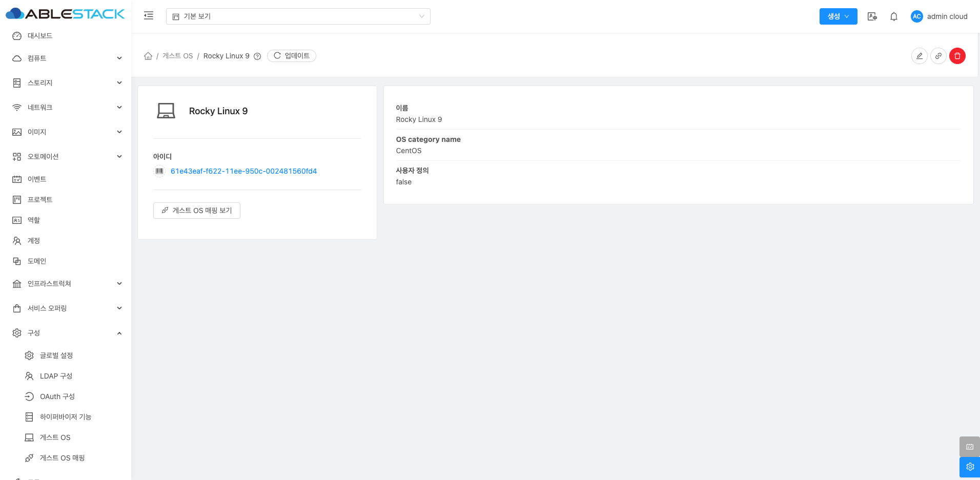Click the Rocky Linux 9 이름 value
This screenshot has width=980, height=480.
click(x=419, y=119)
